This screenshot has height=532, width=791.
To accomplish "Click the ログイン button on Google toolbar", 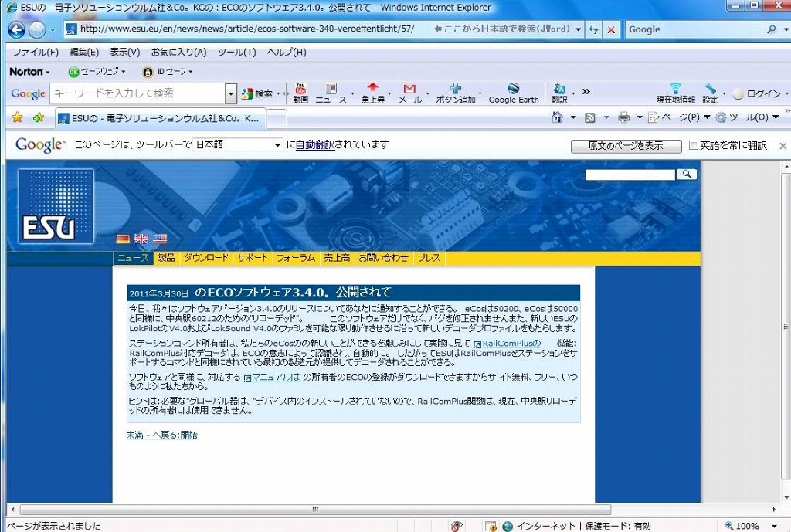I will coord(759,93).
